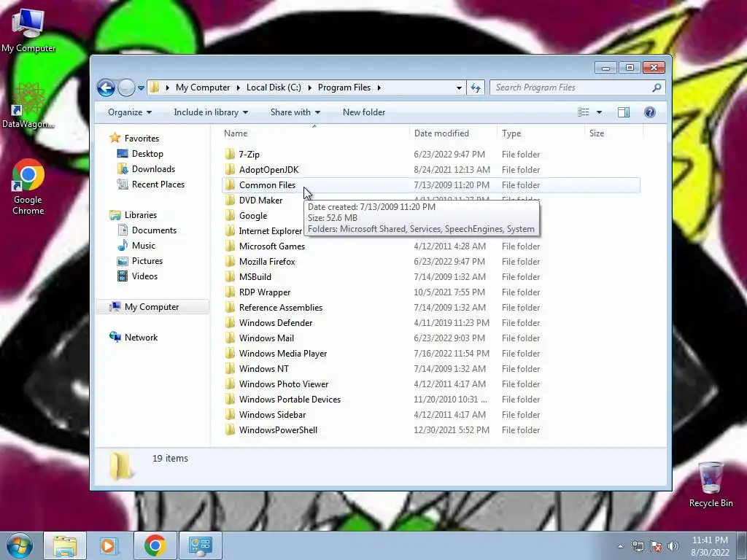Select the Reference Assemblies folder
Screen dimensions: 747x560
click(281, 308)
